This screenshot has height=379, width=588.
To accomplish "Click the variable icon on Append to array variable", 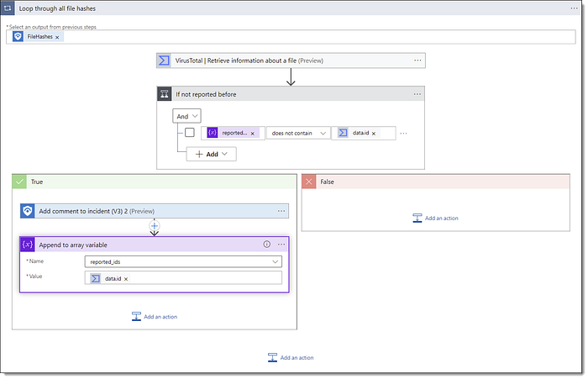I will point(28,245).
